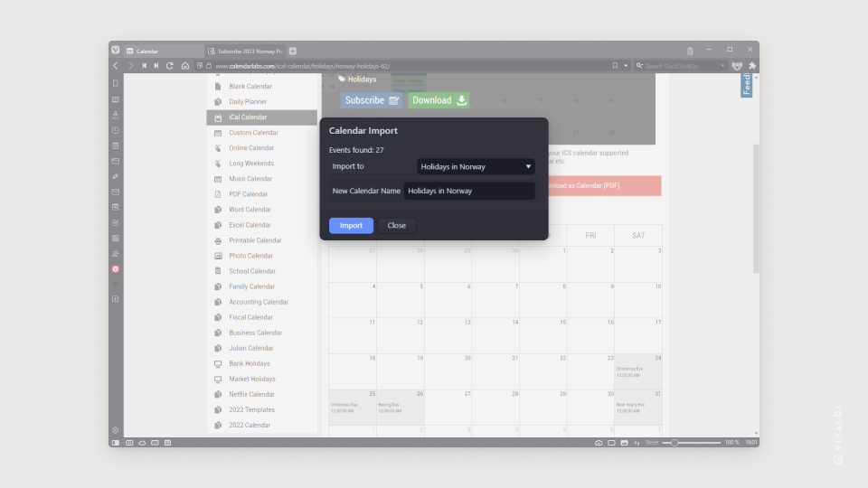Click the Import button
868x488 pixels.
click(x=351, y=225)
